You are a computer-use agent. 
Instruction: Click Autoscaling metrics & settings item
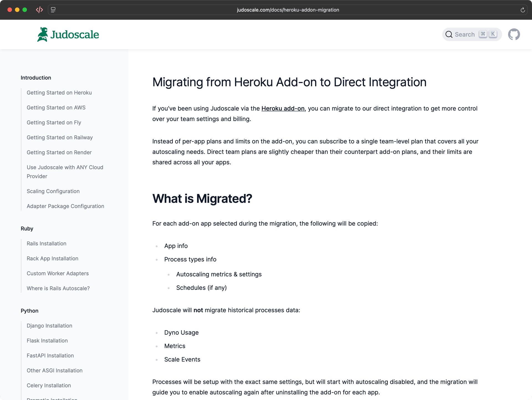click(219, 274)
